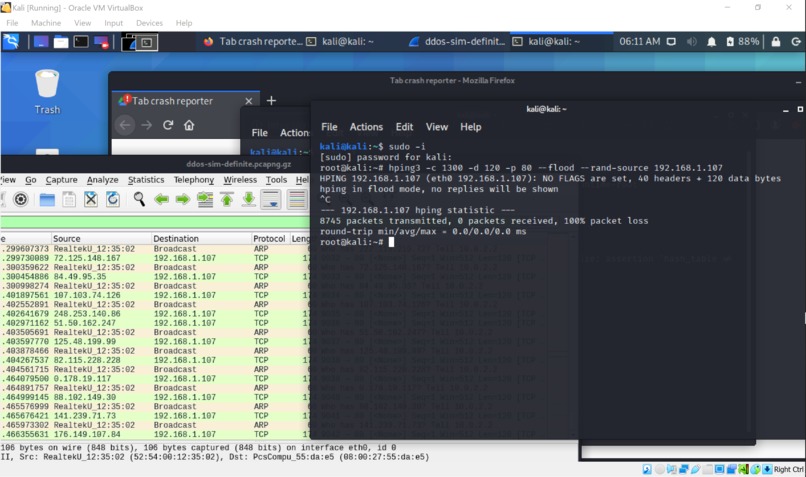Open a new Firefox tab with plus
806x477 pixels.
click(x=271, y=101)
